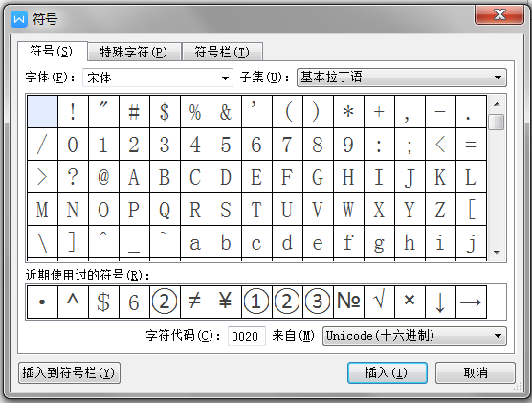The height and width of the screenshot is (403, 532).
Task: Select the * asterisk symbol
Action: pyautogui.click(x=349, y=112)
